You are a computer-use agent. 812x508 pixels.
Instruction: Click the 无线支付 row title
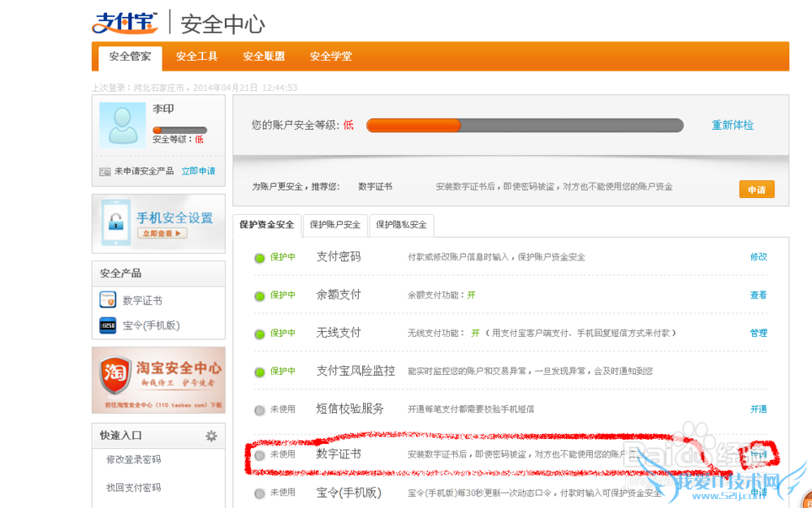point(339,333)
